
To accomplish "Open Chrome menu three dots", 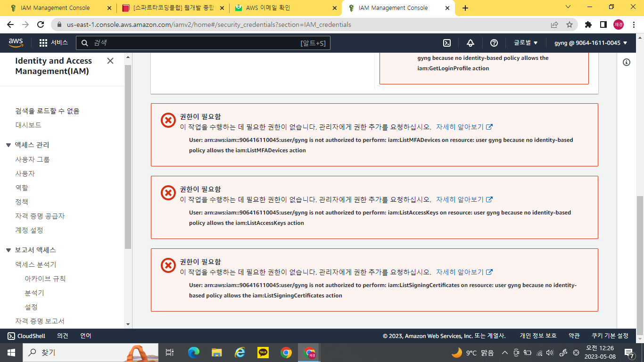I will tap(634, 25).
